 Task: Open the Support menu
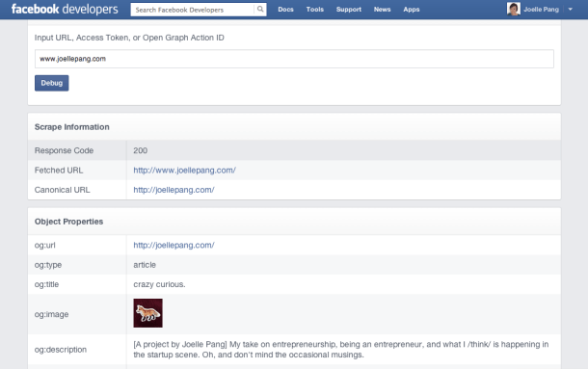click(349, 10)
